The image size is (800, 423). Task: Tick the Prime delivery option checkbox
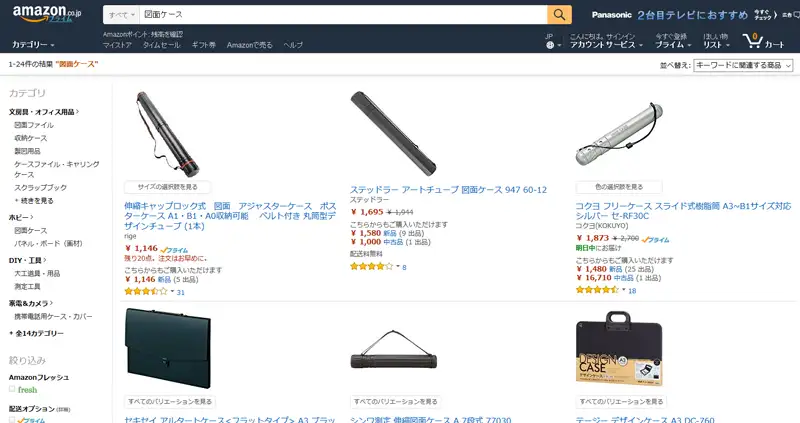[x=12, y=420]
